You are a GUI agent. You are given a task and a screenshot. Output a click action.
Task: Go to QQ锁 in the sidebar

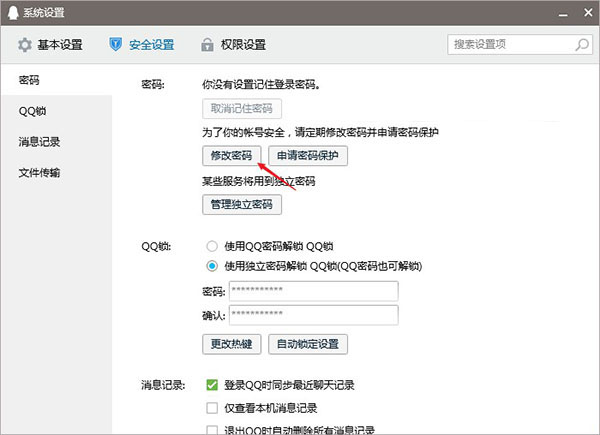pos(32,110)
